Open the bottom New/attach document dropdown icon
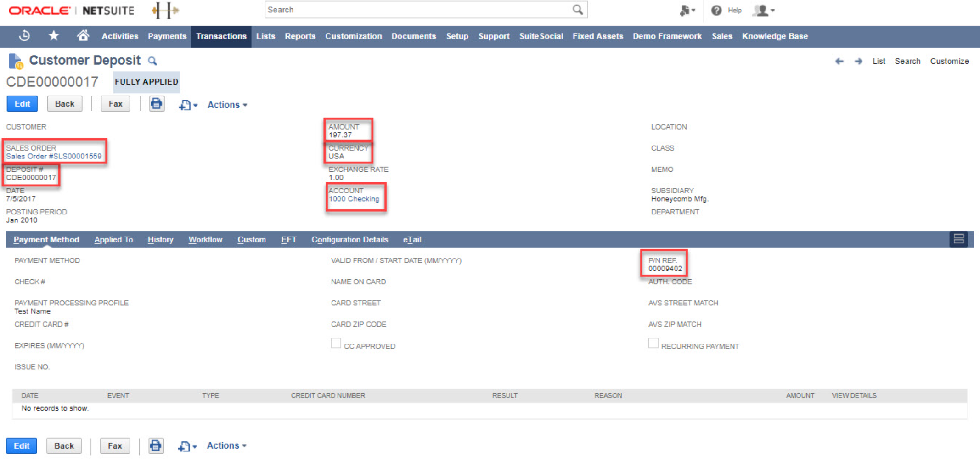 tap(187, 446)
